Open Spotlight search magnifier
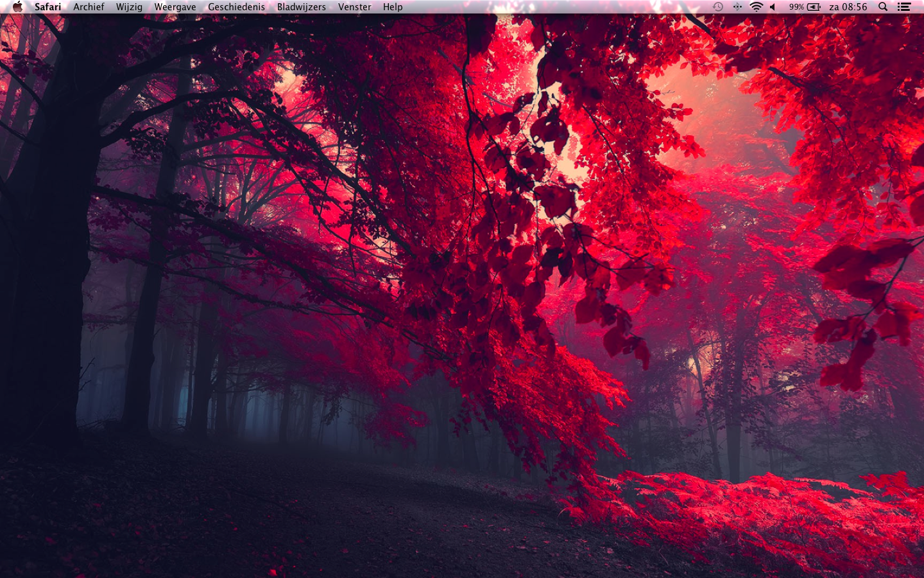Viewport: 924px width, 578px height. pos(883,7)
